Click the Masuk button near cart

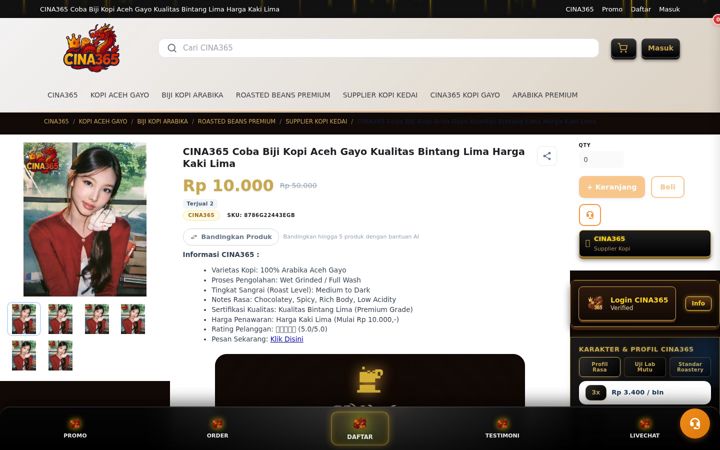coord(660,48)
